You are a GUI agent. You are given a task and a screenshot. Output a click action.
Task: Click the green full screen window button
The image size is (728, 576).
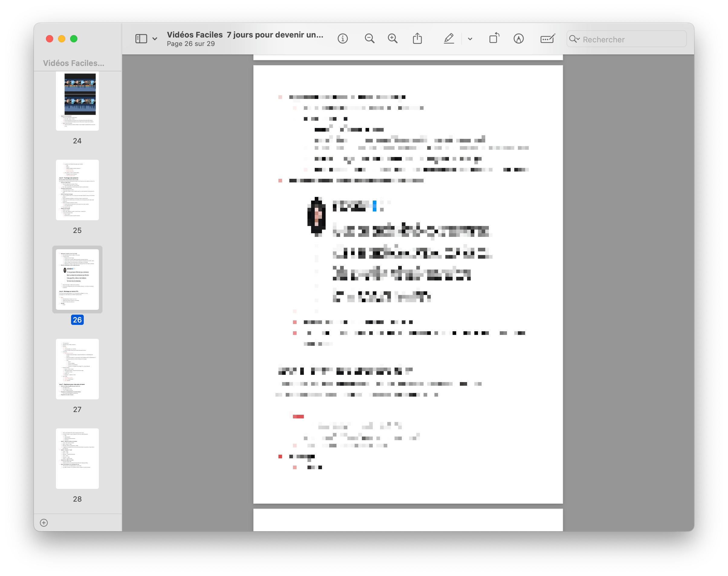pyautogui.click(x=74, y=39)
